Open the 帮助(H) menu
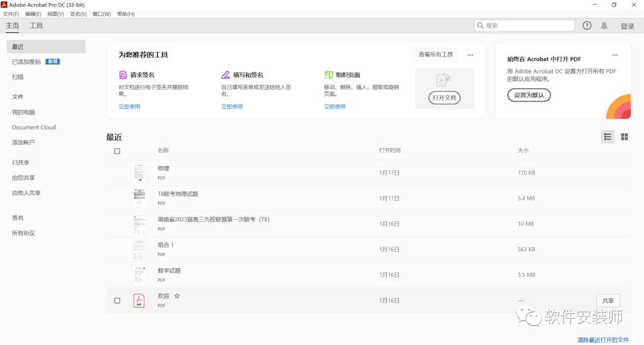The image size is (644, 345). pyautogui.click(x=126, y=14)
